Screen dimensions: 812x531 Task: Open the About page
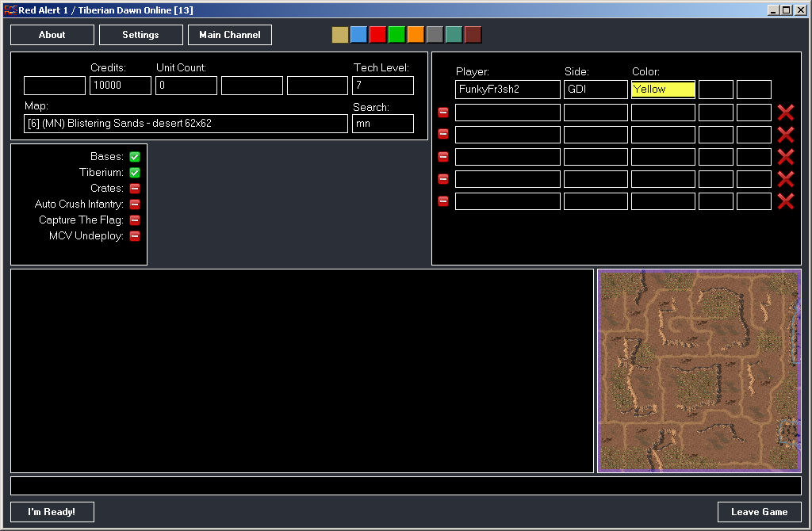(x=52, y=35)
